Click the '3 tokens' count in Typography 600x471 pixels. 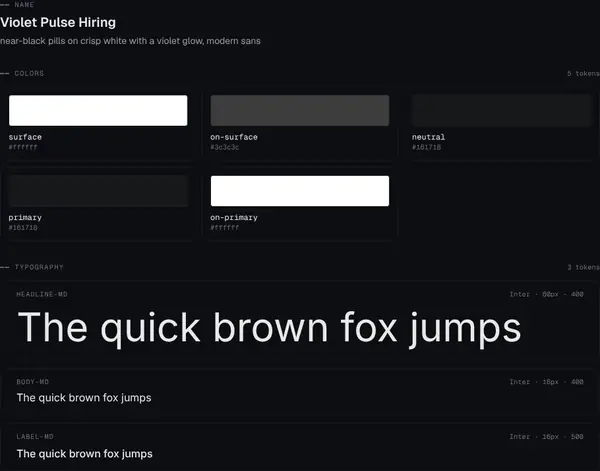583,267
